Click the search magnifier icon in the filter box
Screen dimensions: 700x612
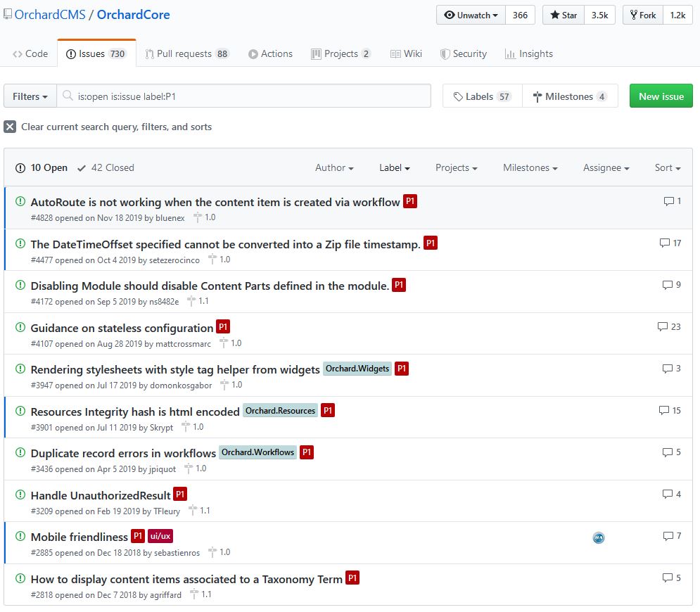tap(68, 96)
